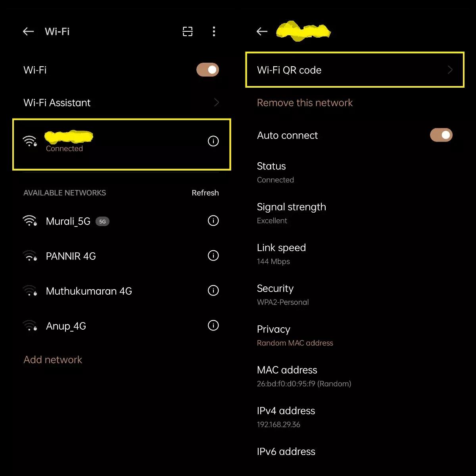Open info icon for PANNIR 4G

pyautogui.click(x=213, y=256)
